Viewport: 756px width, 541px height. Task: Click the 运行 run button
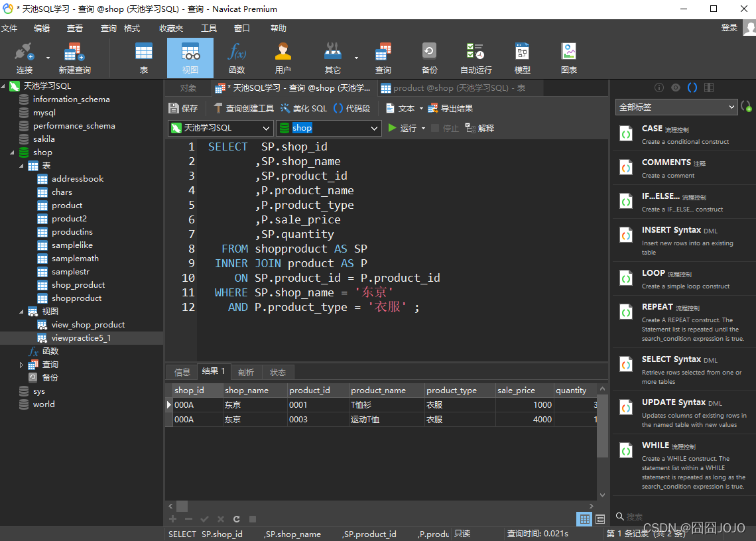403,128
